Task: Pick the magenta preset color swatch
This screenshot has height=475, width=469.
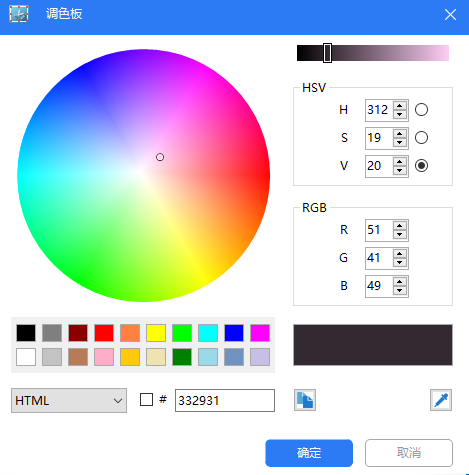Action: pyautogui.click(x=260, y=333)
